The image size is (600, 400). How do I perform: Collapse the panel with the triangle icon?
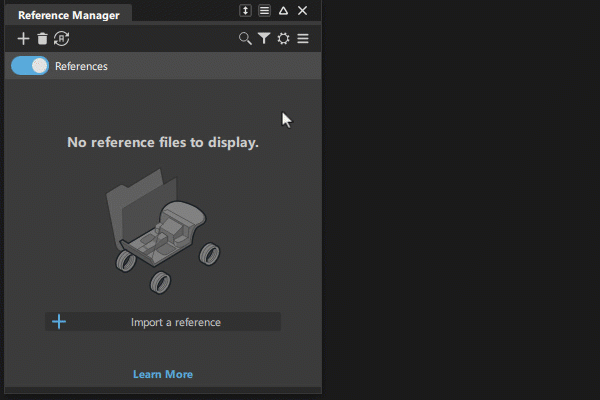283,10
